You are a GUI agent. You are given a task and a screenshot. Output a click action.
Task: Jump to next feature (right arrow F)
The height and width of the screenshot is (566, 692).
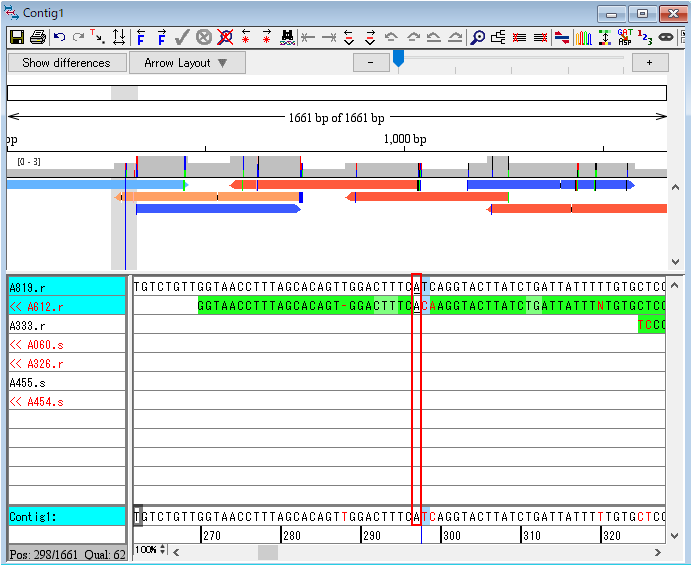point(162,38)
